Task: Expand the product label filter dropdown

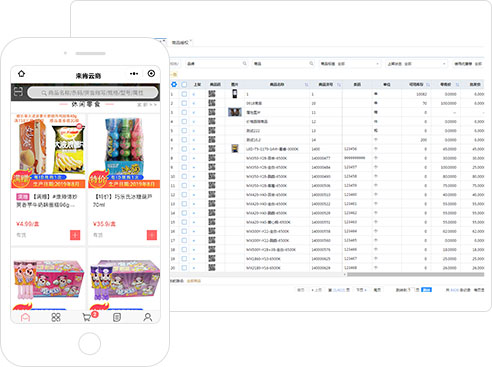Action: pyautogui.click(x=349, y=64)
